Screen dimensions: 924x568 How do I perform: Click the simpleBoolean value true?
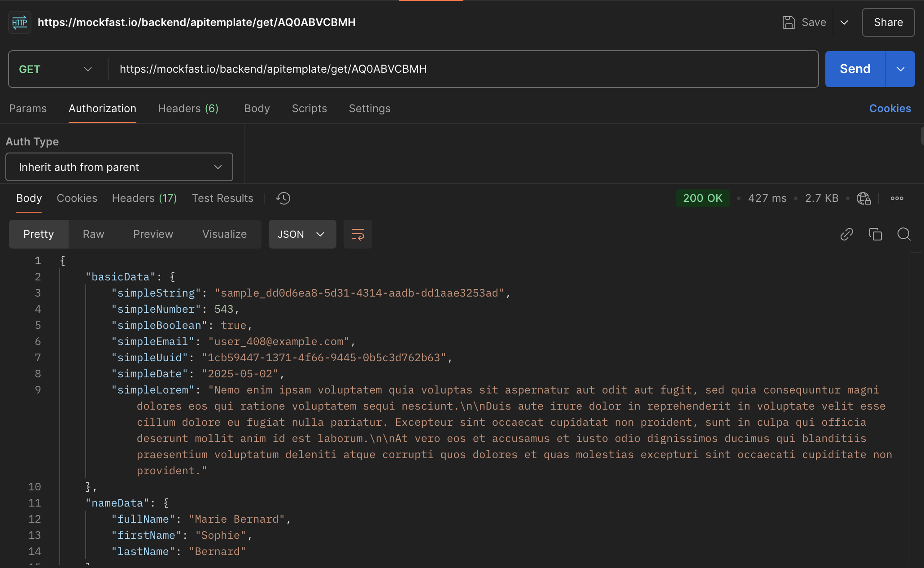click(233, 325)
